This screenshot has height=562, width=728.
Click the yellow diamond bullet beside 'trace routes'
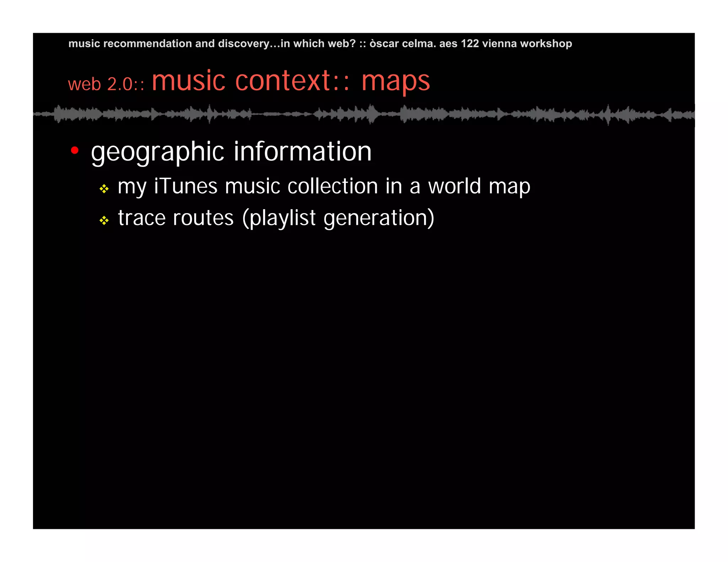104,221
